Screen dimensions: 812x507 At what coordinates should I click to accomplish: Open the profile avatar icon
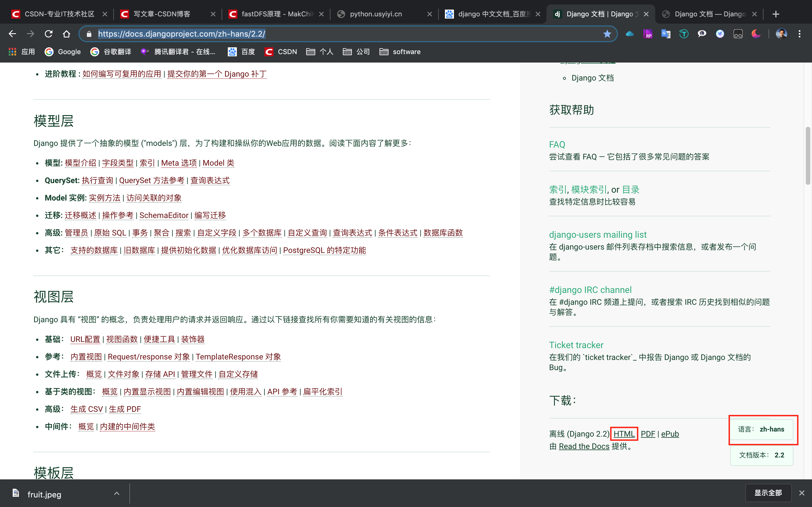(782, 34)
